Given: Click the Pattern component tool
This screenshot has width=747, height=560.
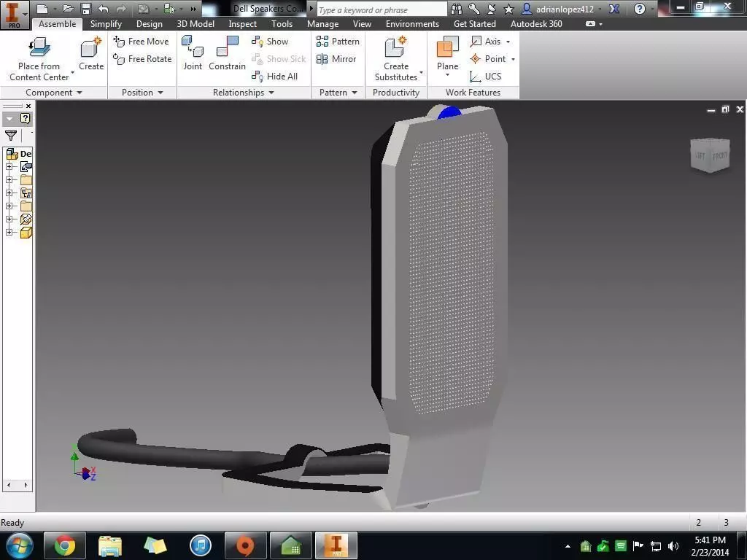Looking at the screenshot, I should pyautogui.click(x=338, y=42).
